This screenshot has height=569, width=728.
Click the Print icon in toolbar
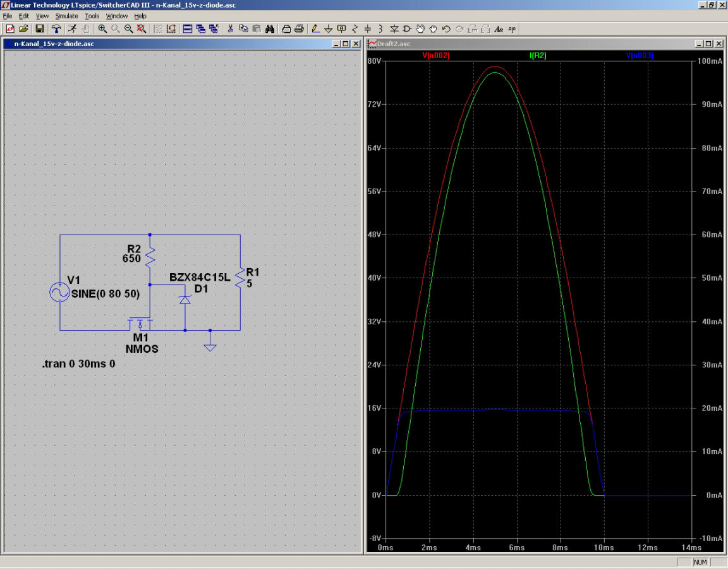[299, 29]
